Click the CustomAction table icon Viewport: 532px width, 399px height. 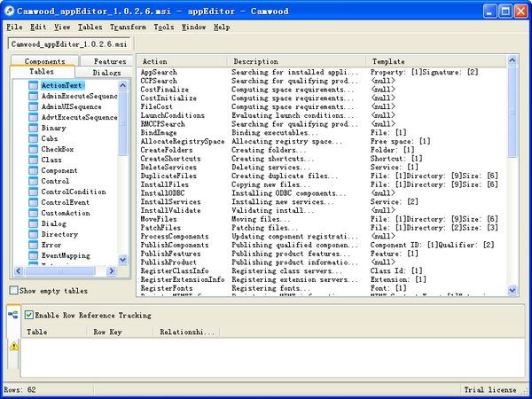coord(33,214)
